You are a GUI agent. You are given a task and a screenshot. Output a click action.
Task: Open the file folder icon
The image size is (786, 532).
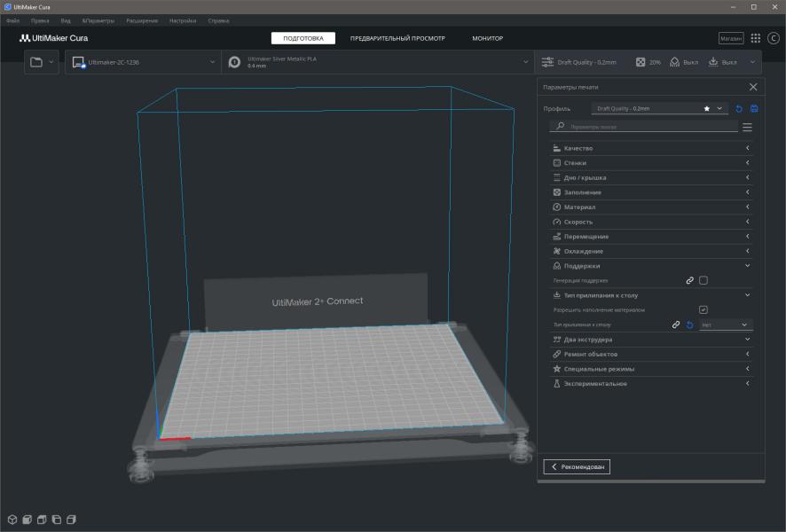click(x=36, y=62)
